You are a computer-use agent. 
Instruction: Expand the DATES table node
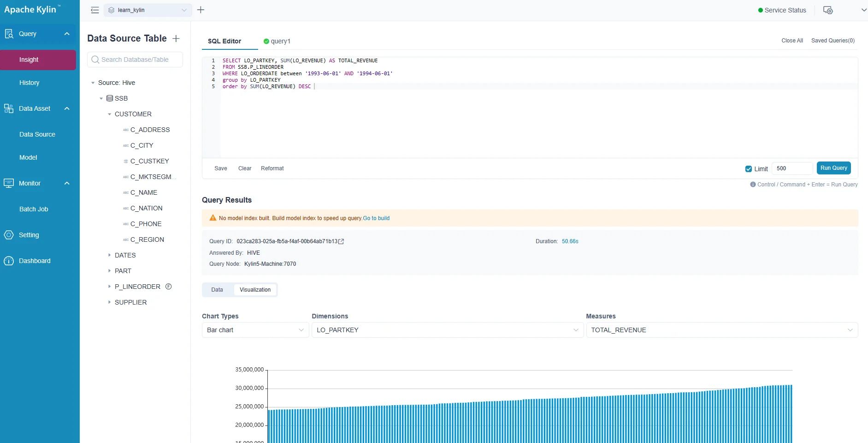tap(110, 255)
